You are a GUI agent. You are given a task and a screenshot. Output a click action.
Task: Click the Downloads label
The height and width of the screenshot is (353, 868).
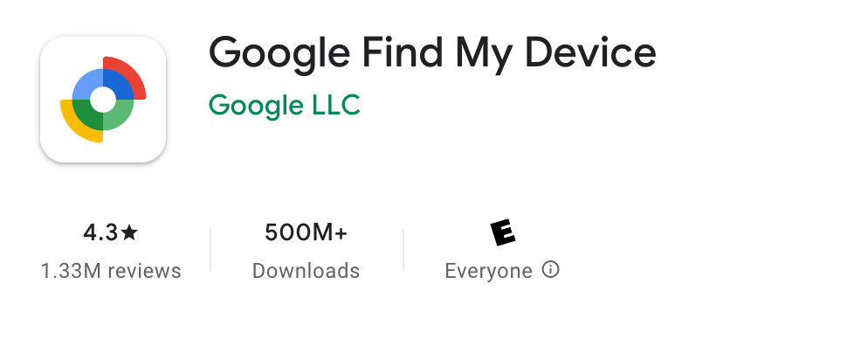tap(306, 271)
